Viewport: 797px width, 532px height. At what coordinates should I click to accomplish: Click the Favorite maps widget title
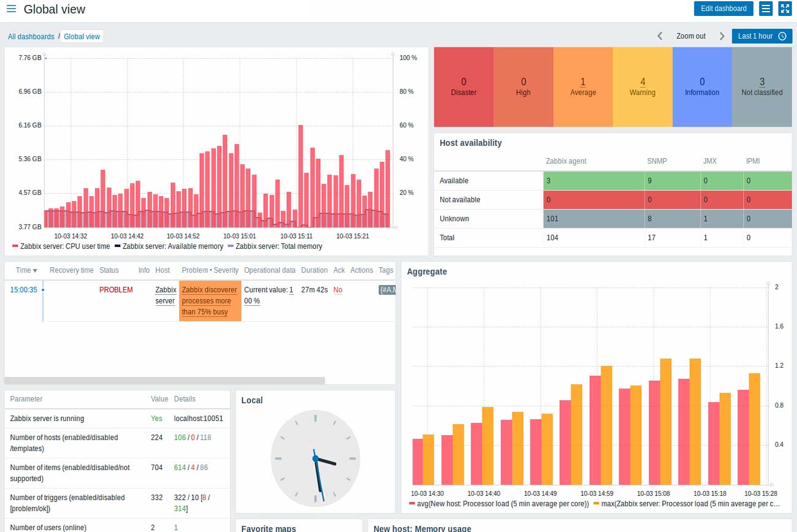click(x=269, y=528)
